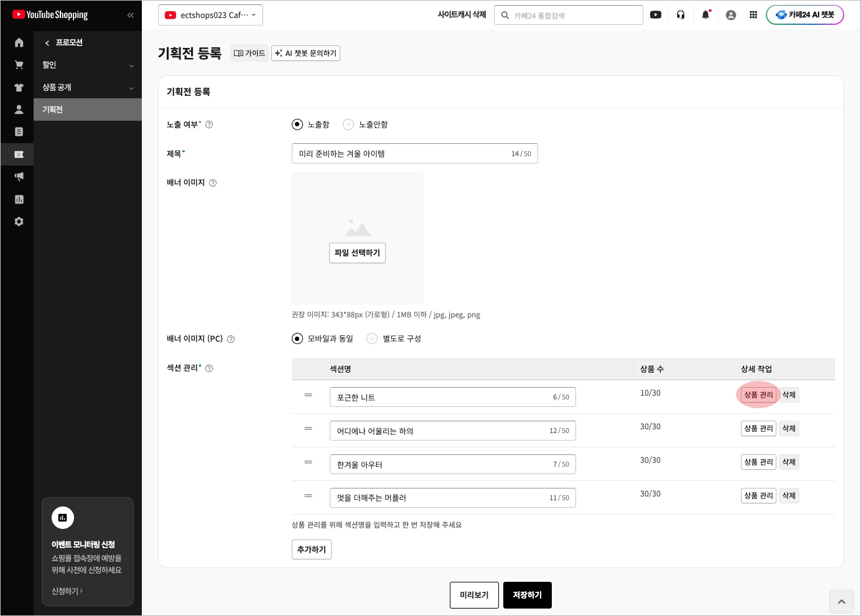The width and height of the screenshot is (861, 616).
Task: Click drag handle of 포근한 니트 row
Action: click(308, 395)
